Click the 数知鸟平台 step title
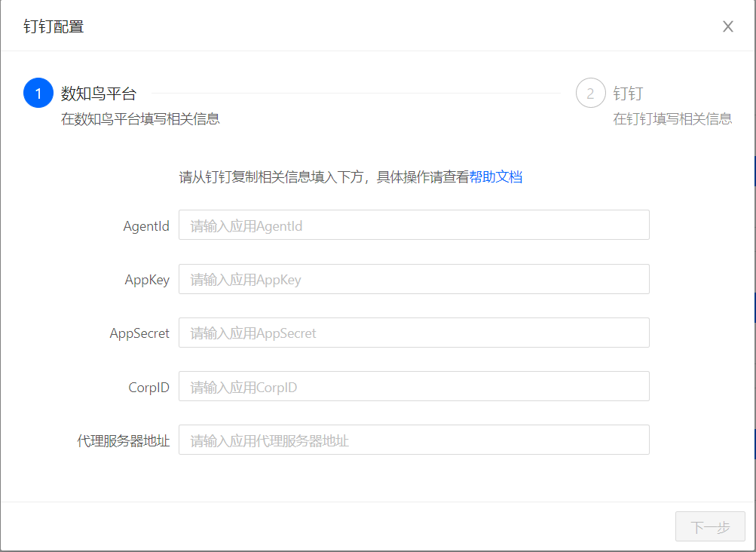This screenshot has width=756, height=552. [99, 93]
